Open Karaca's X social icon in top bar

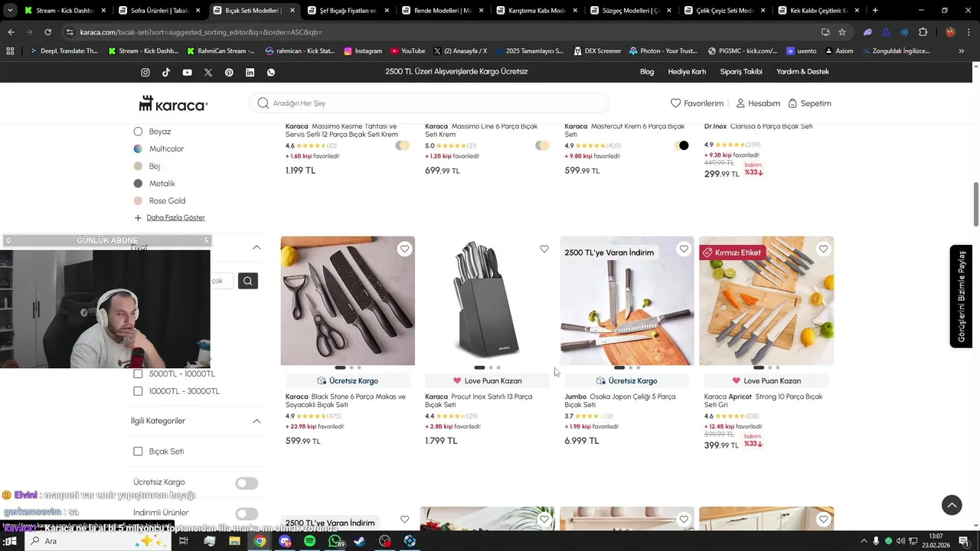point(208,72)
